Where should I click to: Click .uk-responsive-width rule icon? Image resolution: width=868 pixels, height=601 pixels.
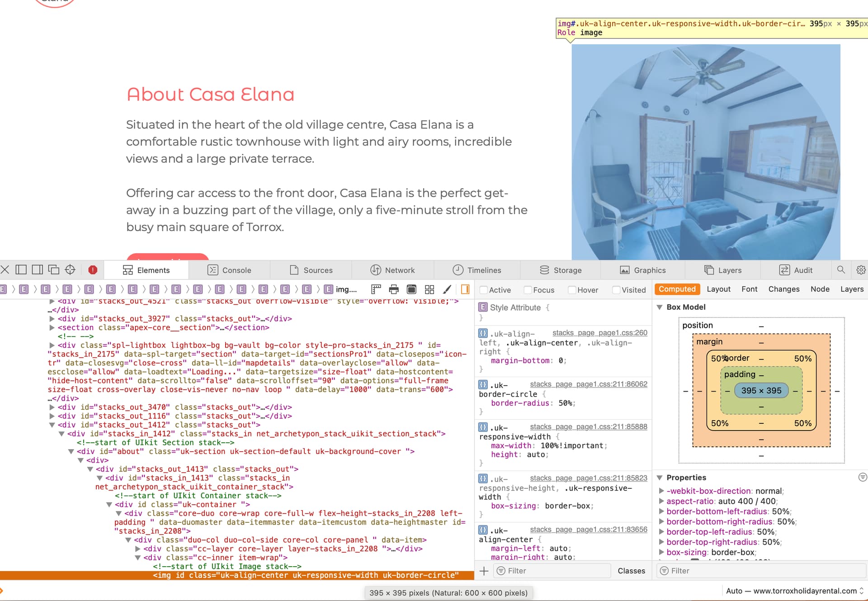coord(483,427)
